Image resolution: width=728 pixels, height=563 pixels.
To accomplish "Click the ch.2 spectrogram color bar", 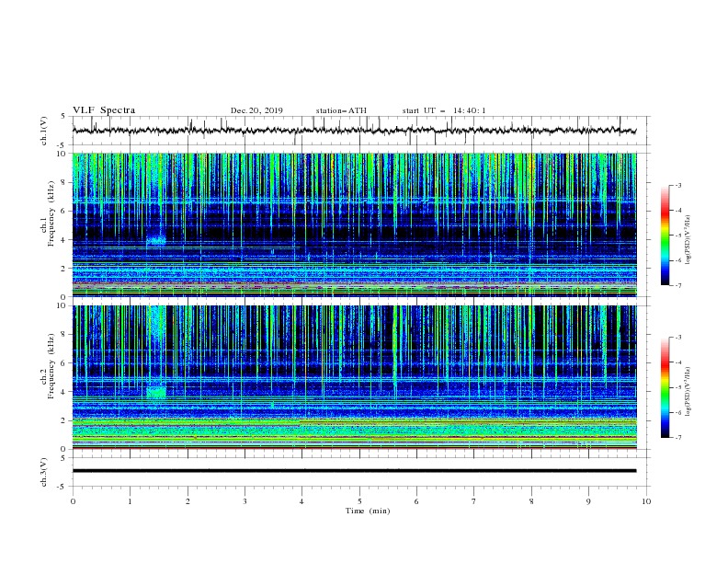I will coord(665,387).
